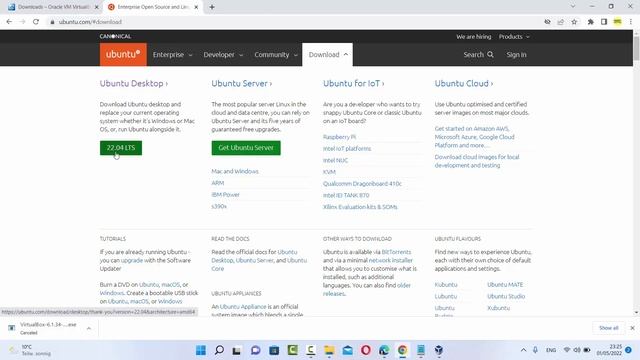Click the Canonical logo
Screen dimensions: 640x360
(115, 36)
